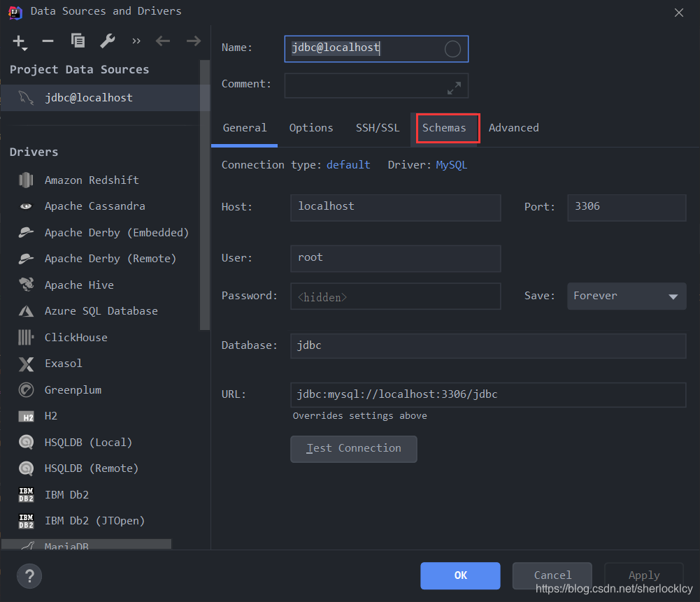The width and height of the screenshot is (700, 602).
Task: Click the User field containing root
Action: point(396,259)
